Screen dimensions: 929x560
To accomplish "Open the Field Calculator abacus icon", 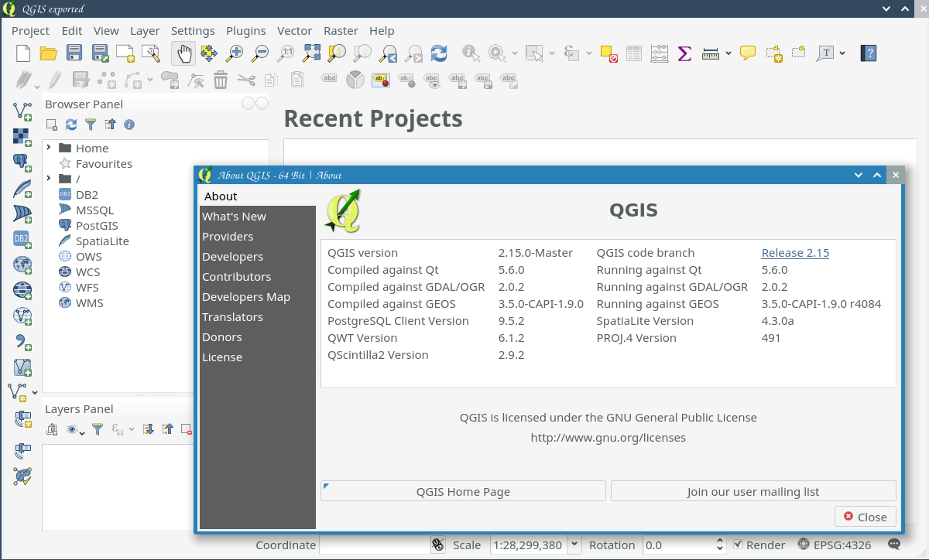I will 660,53.
